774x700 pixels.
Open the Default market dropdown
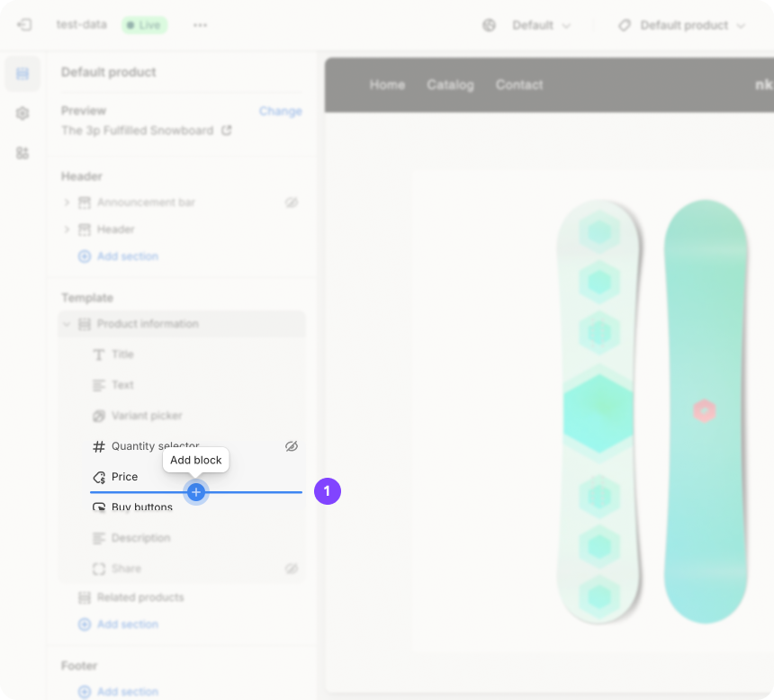[x=542, y=25]
